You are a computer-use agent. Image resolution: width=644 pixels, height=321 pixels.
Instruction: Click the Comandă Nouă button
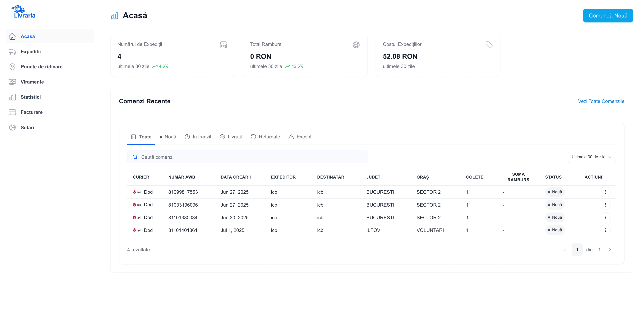point(608,16)
